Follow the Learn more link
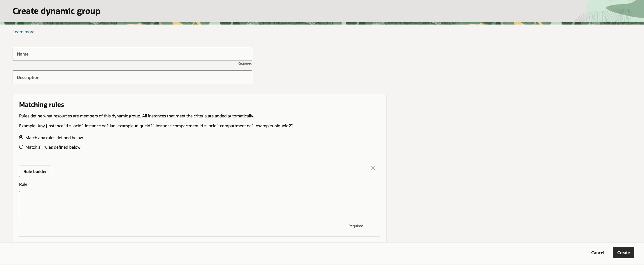This screenshot has height=265, width=644. (x=24, y=32)
